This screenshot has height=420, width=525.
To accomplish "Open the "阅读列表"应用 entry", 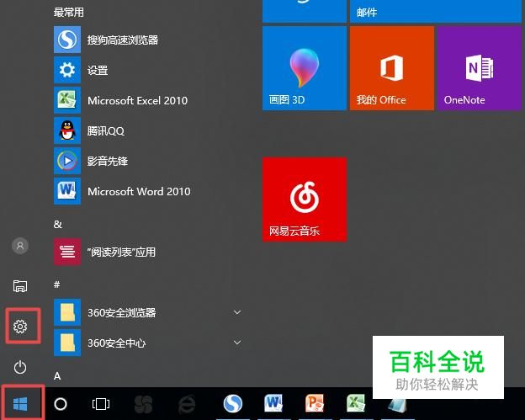I will [x=147, y=252].
